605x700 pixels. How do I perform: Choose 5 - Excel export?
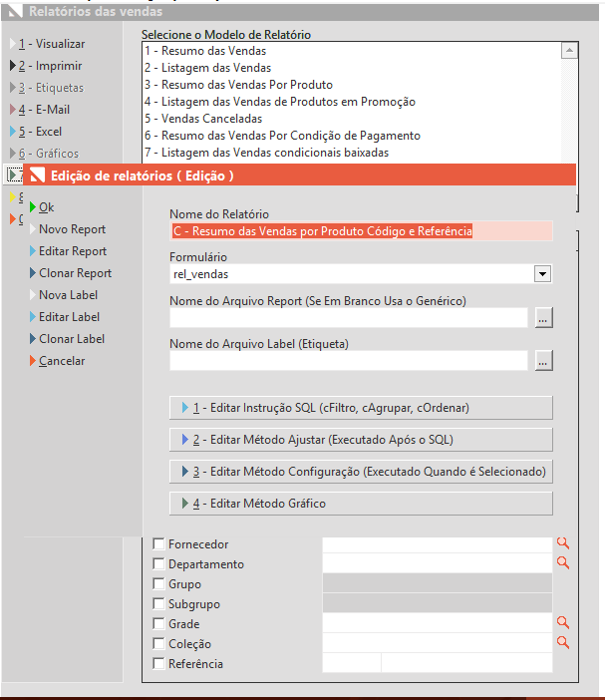tap(36, 132)
